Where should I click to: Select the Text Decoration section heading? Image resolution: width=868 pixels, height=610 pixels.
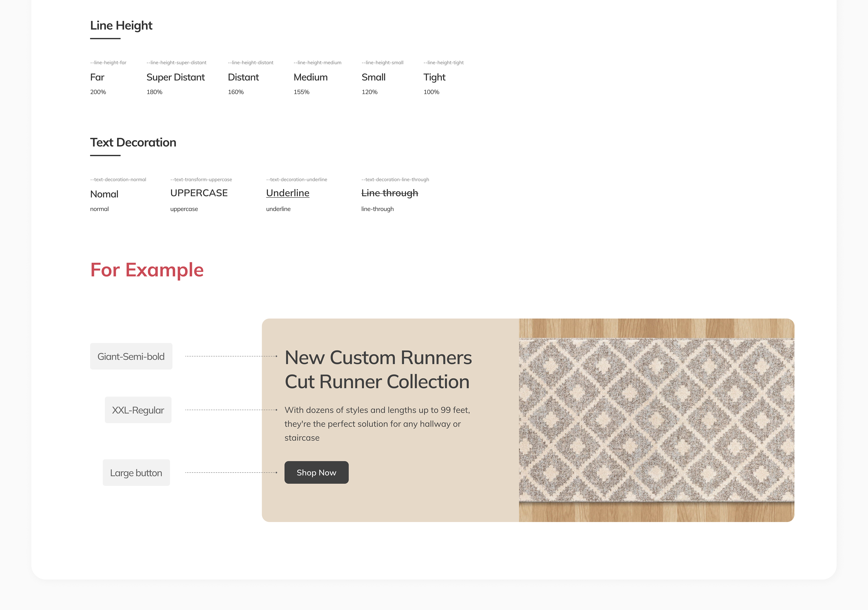click(x=133, y=142)
